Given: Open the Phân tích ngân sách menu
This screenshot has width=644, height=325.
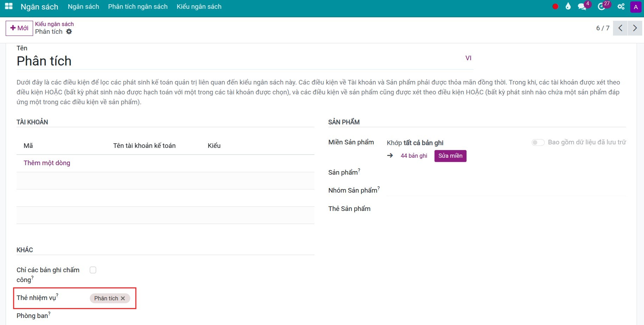Looking at the screenshot, I should [138, 7].
